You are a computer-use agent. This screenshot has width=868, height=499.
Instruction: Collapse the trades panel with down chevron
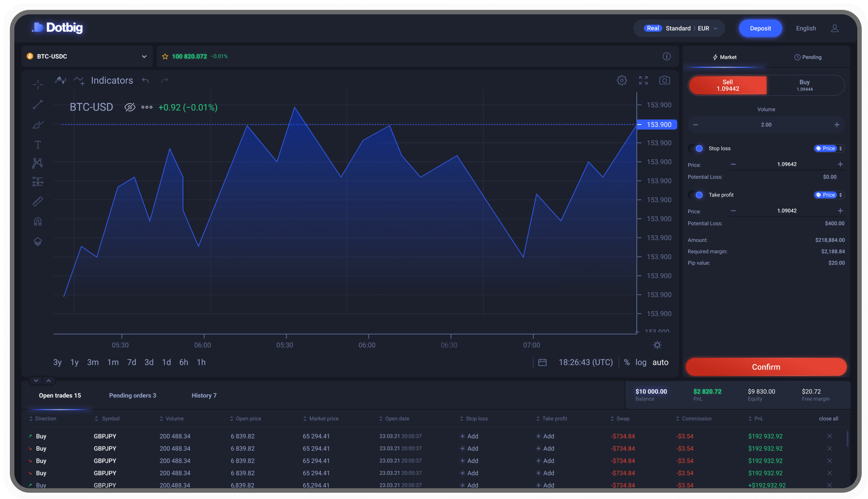pyautogui.click(x=36, y=380)
